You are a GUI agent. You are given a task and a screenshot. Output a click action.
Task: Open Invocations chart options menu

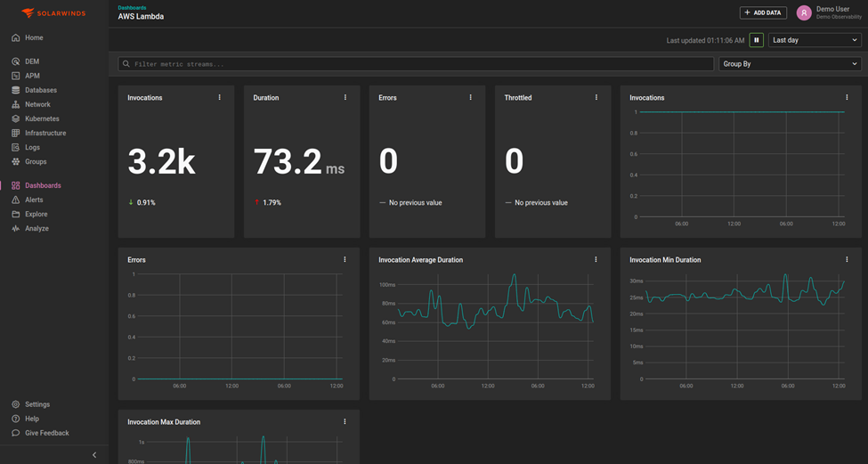coord(847,97)
